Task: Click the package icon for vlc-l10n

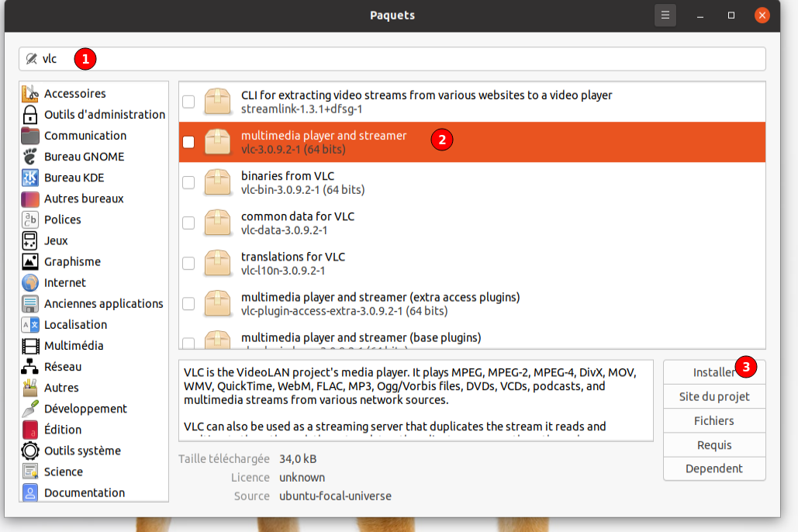Action: click(x=217, y=263)
